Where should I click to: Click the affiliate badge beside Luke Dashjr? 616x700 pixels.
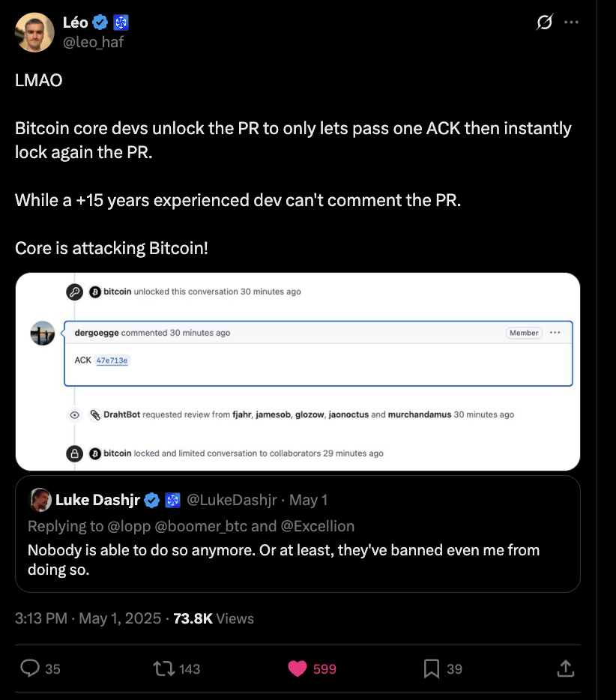point(172,500)
